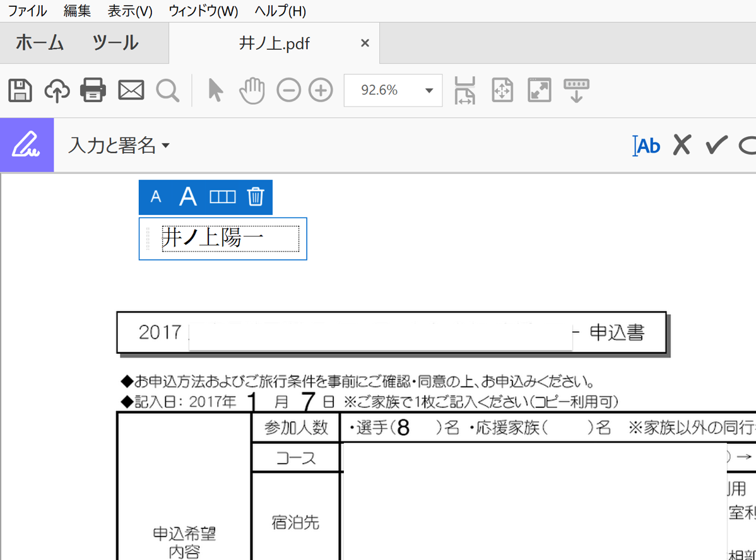Close the 井ノ上.pdf tab
756x560 pixels.
click(365, 44)
